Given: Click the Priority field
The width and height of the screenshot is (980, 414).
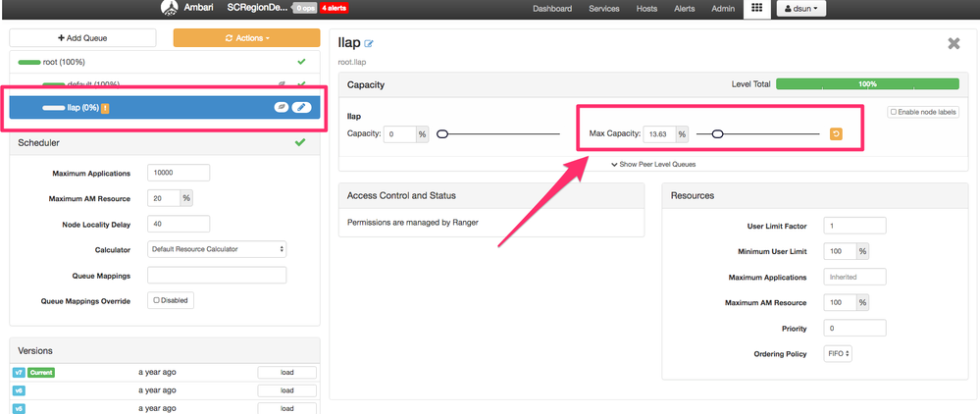Looking at the screenshot, I should point(855,328).
